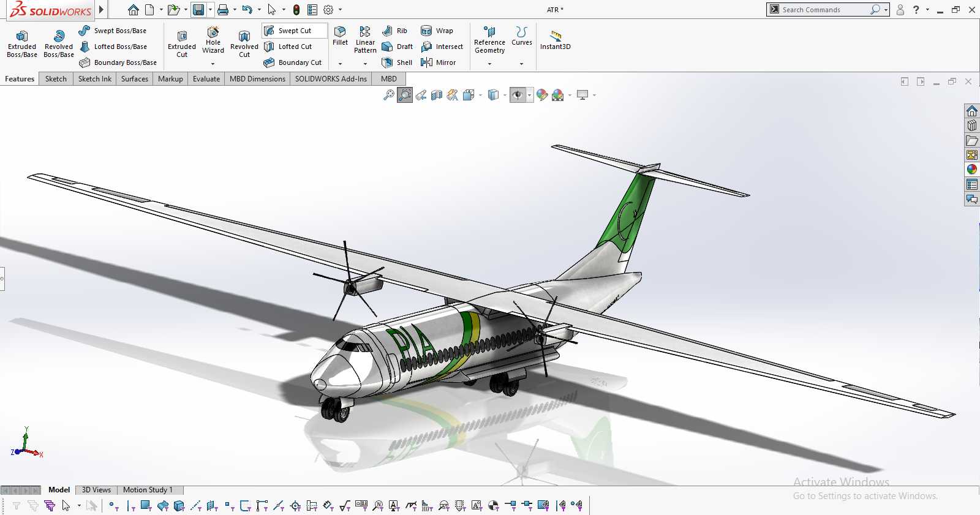This screenshot has height=515, width=980.
Task: Expand the Hide/Show Items dropdown arrow
Action: pos(529,95)
